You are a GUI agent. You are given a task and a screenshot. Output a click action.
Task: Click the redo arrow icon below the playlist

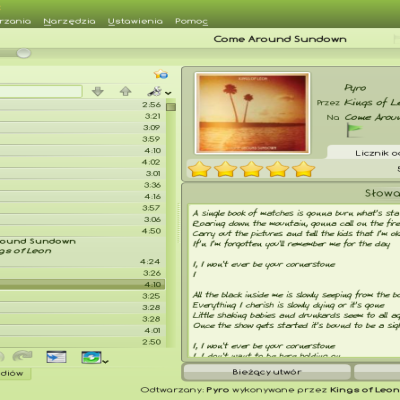click(22, 357)
